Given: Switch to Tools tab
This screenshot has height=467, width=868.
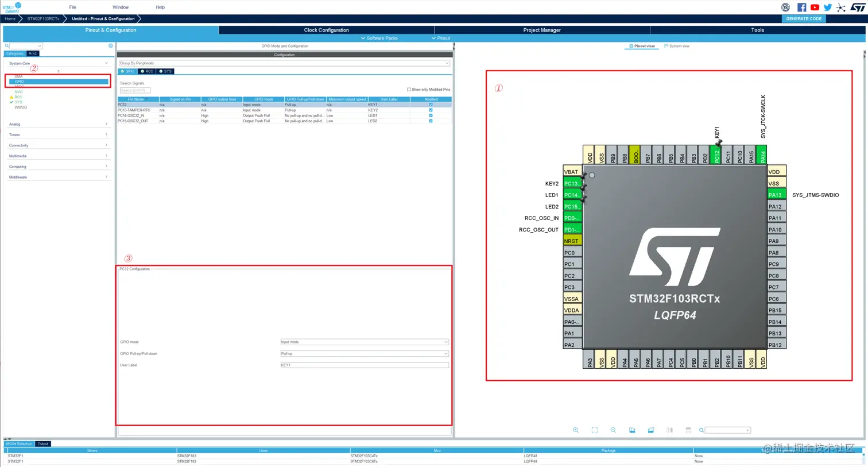Looking at the screenshot, I should 758,30.
